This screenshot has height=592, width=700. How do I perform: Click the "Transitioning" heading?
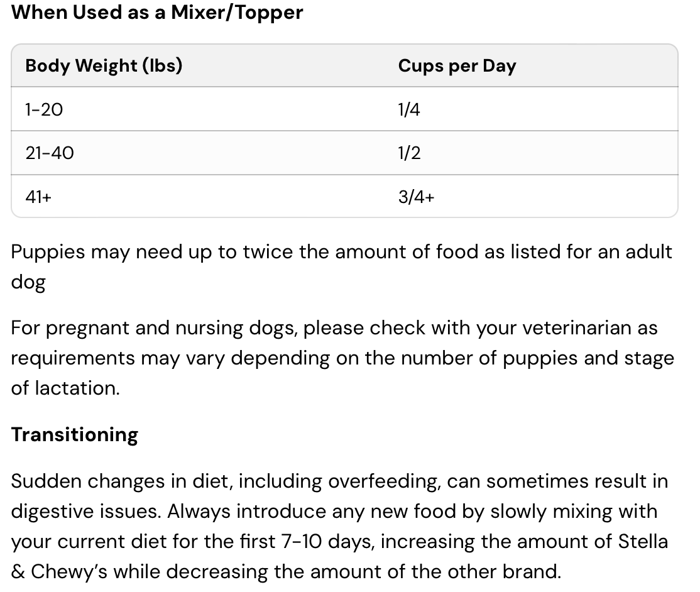[x=74, y=435]
